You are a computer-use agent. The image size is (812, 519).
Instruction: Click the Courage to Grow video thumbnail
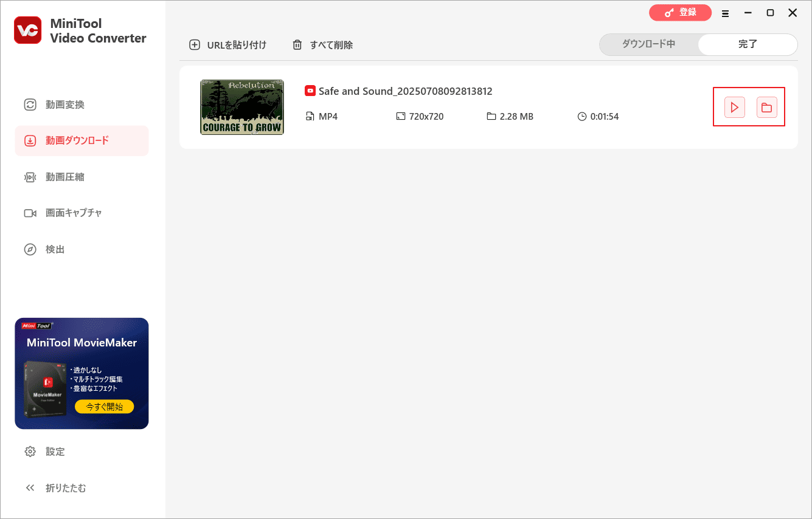[x=242, y=107]
